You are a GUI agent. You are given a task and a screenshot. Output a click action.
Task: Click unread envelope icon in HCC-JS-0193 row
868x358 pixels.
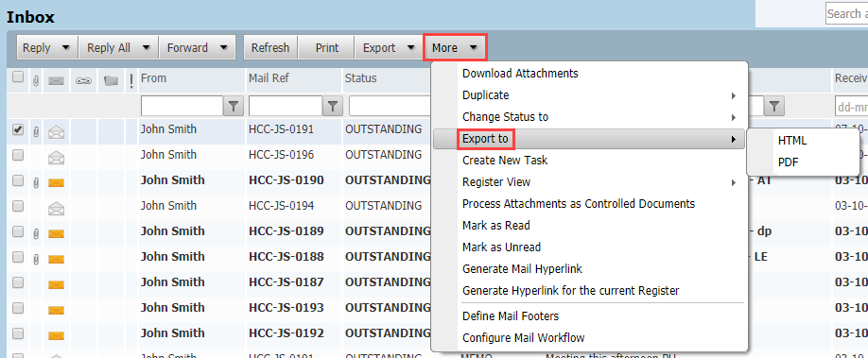56,310
